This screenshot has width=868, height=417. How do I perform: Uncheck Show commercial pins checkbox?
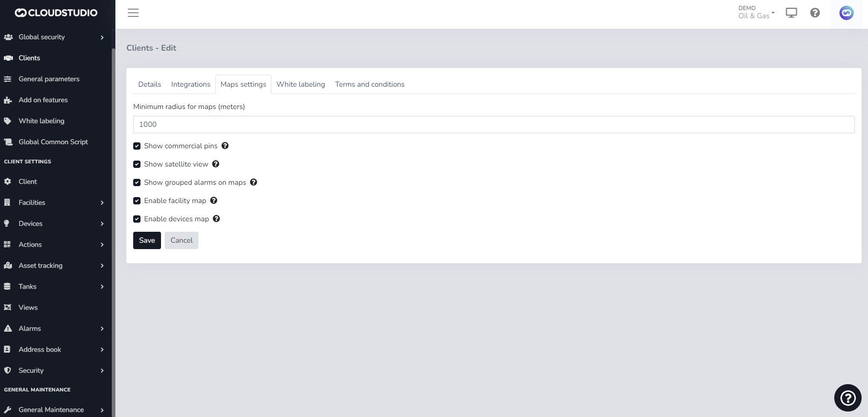click(137, 146)
